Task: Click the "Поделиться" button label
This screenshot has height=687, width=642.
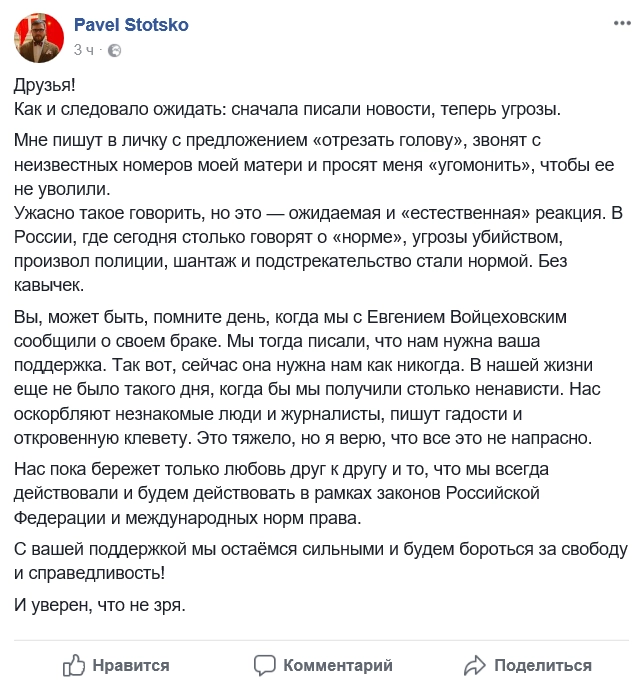Action: click(x=543, y=666)
